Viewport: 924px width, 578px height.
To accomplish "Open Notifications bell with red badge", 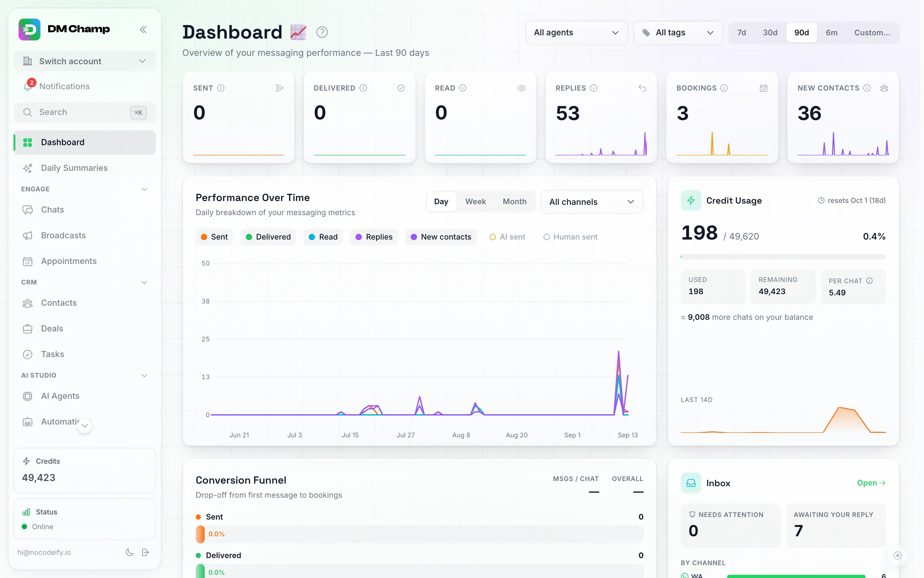I will coord(28,86).
